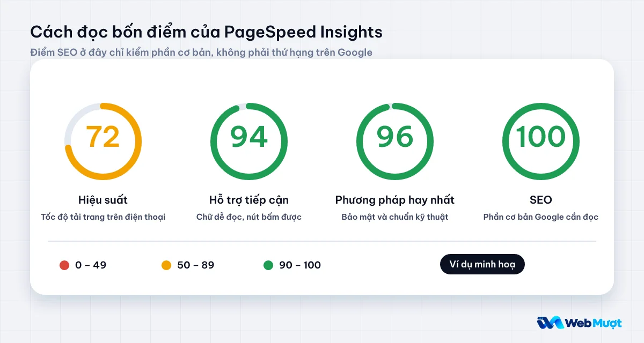
Task: Click the WebMượt logo icon
Action: (550, 323)
